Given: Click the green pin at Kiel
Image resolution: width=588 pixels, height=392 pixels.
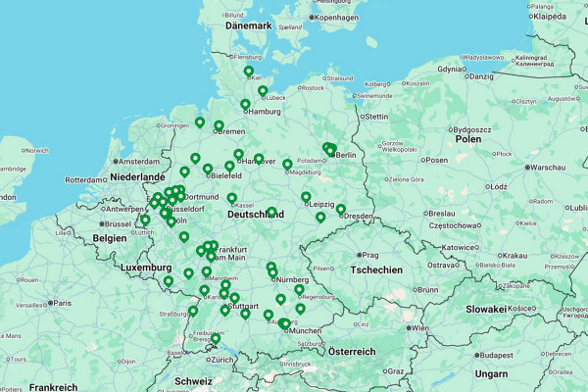Looking at the screenshot, I should click(249, 71).
